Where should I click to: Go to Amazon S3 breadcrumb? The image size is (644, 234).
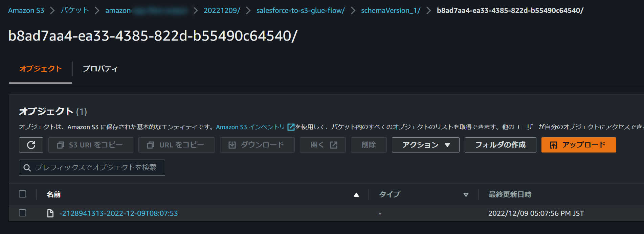pyautogui.click(x=26, y=10)
